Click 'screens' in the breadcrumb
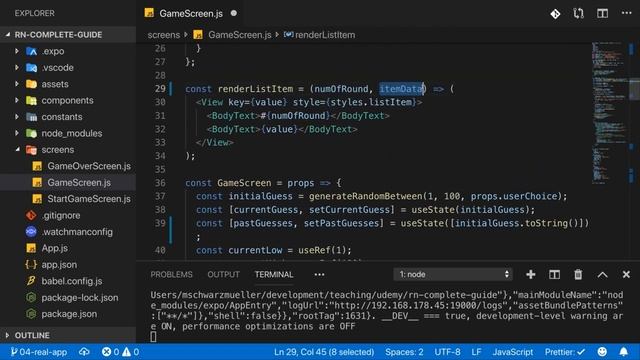 click(x=164, y=35)
